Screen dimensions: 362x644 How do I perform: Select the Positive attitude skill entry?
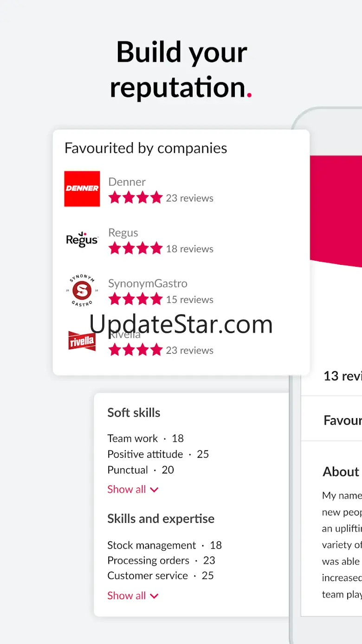[x=158, y=454]
